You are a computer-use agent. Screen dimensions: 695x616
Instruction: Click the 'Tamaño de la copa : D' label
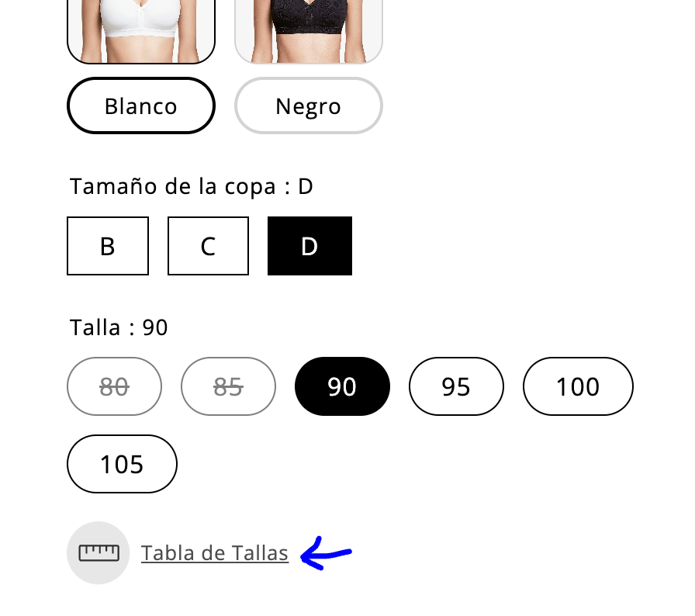[x=191, y=187]
